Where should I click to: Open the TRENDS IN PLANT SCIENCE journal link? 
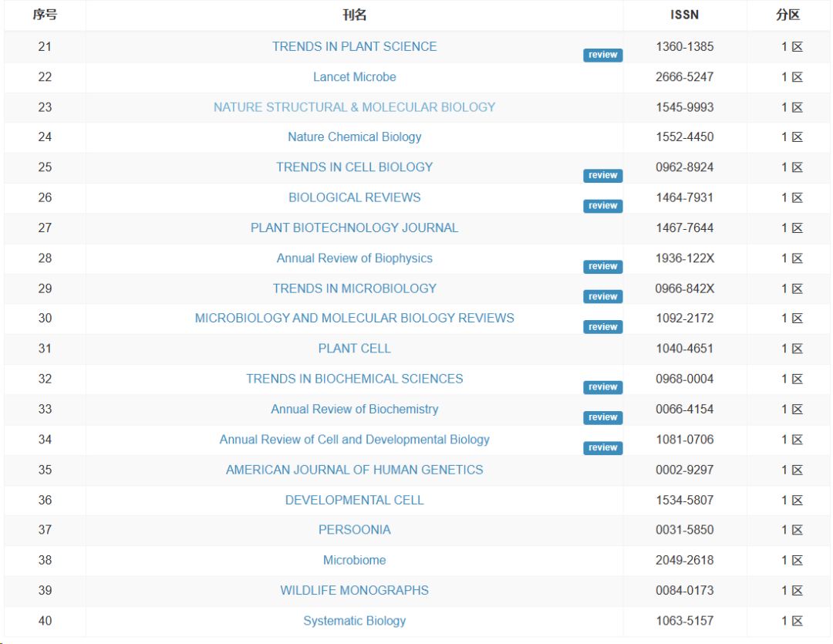[354, 47]
